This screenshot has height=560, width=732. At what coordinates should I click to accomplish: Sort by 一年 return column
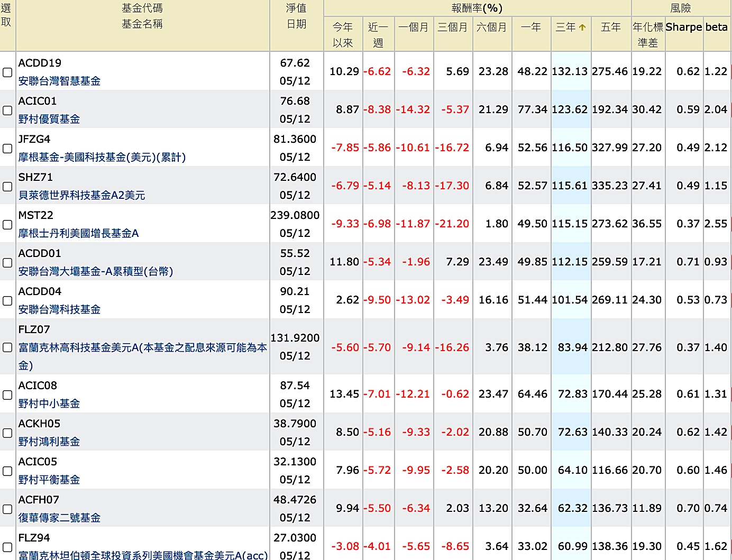[531, 27]
